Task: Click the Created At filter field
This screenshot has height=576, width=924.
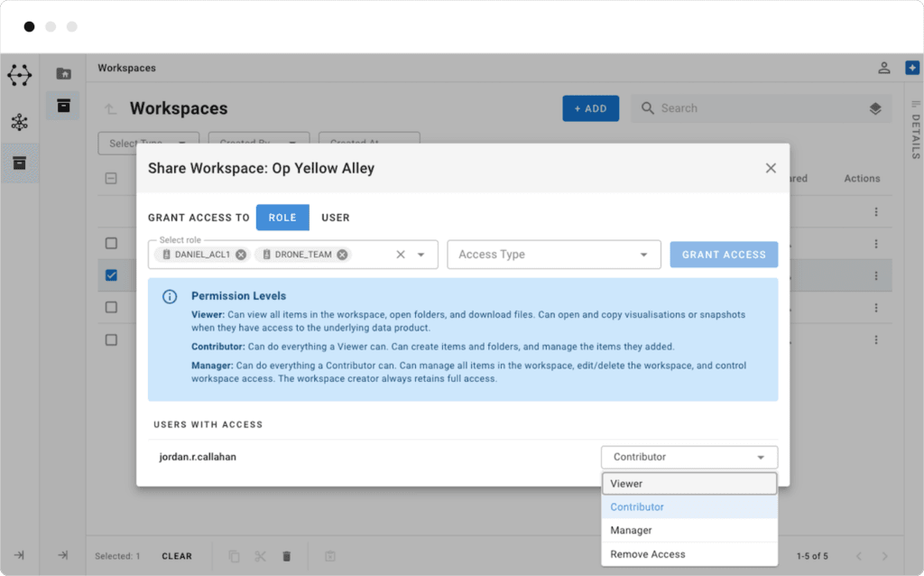Action: point(369,144)
